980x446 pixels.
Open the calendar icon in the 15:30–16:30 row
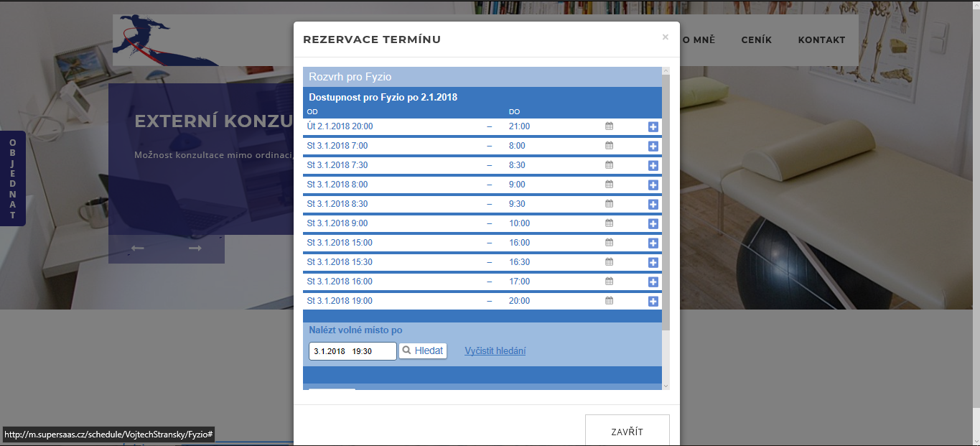[609, 262]
